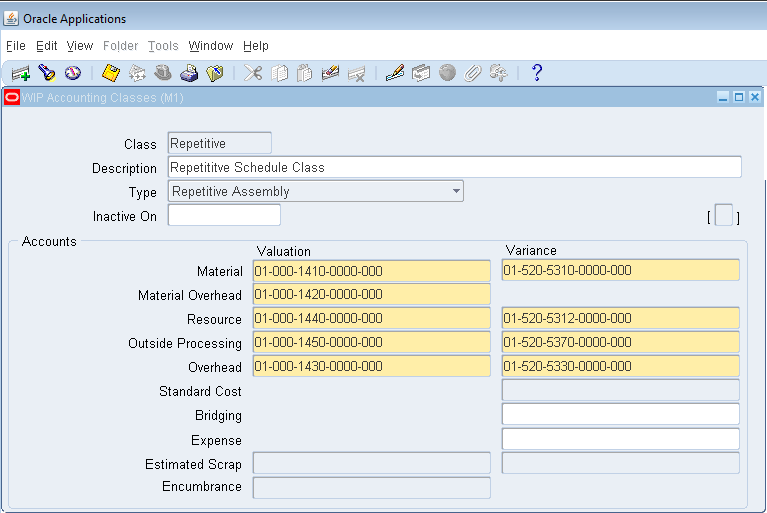767x513 pixels.
Task: Click the Outside Processing row label
Action: [185, 343]
